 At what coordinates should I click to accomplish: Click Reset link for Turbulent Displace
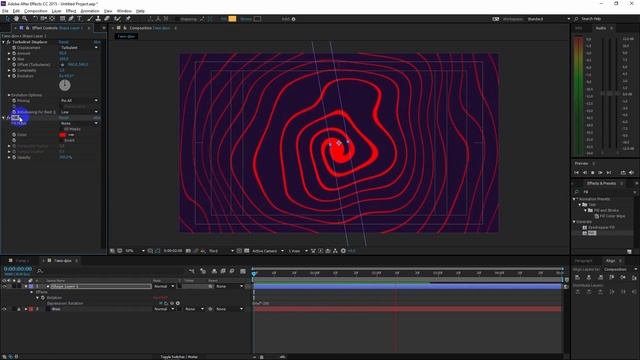[64, 42]
